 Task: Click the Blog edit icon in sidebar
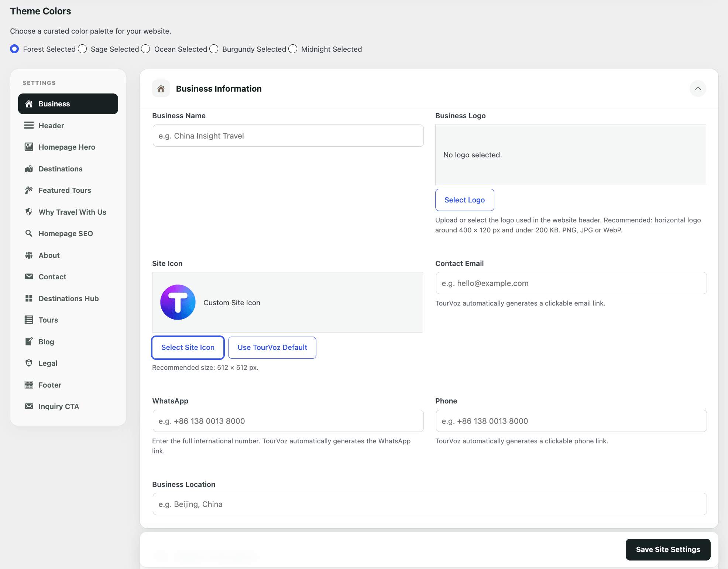[x=29, y=341]
